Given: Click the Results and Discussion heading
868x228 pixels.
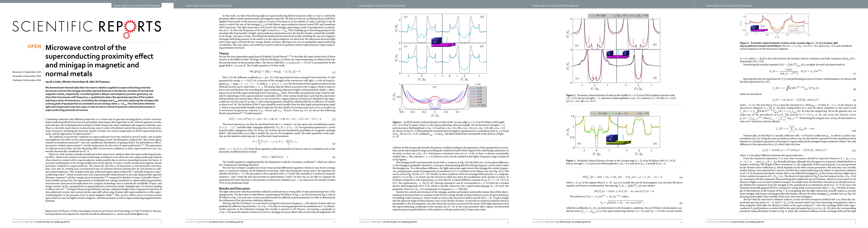Looking at the screenshot, I should [x=234, y=189].
